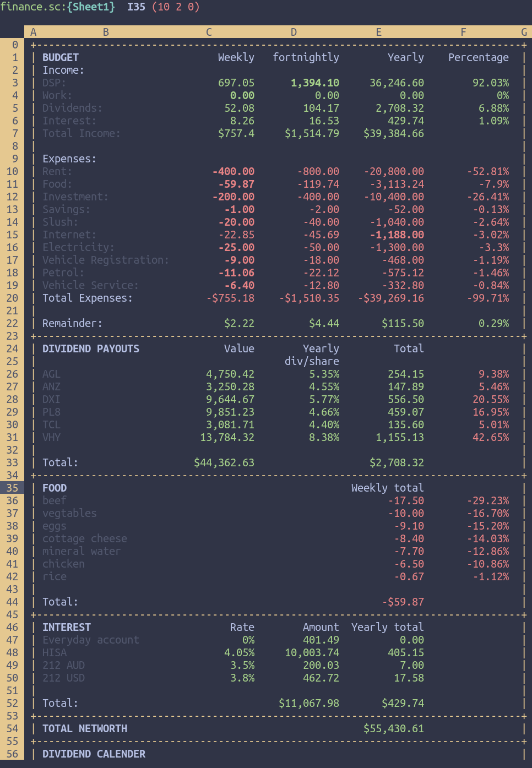Select TOTAL NETWORTH value $55,430.61
Image resolution: width=532 pixels, height=768 pixels.
pos(394,728)
